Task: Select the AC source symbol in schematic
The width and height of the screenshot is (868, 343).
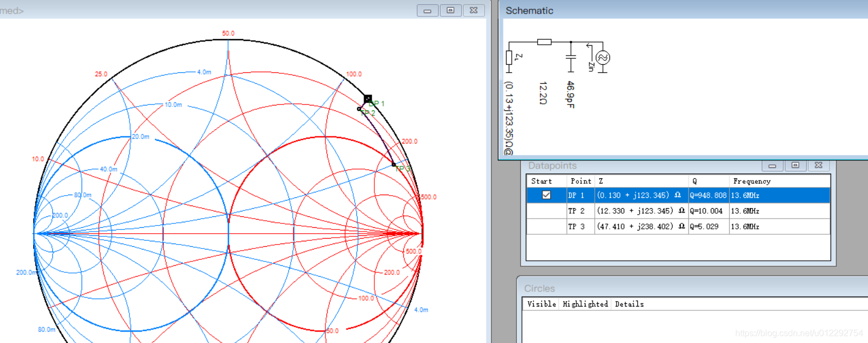Action: point(603,58)
